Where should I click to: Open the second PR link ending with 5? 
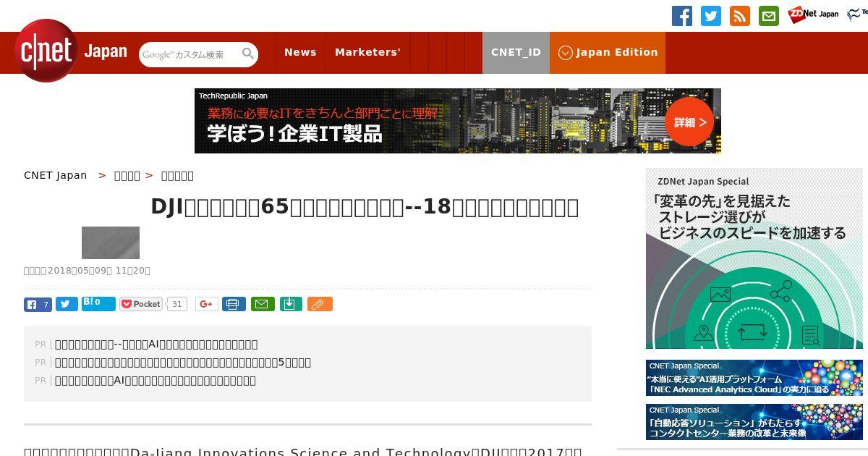click(x=183, y=363)
